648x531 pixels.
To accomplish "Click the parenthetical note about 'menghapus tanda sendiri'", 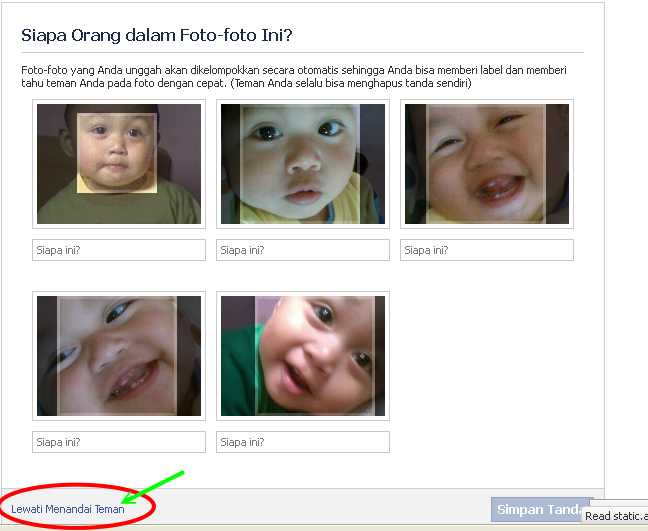I will tap(351, 83).
